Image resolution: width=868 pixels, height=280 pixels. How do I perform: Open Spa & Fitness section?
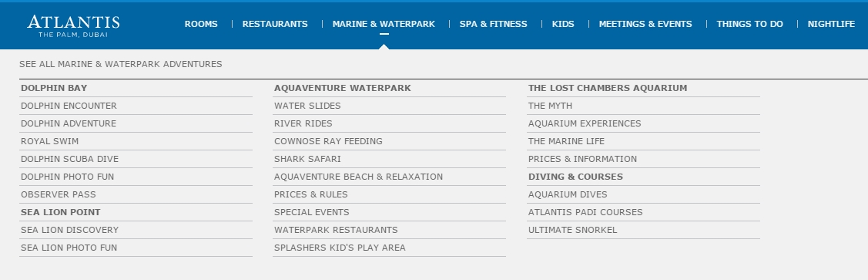coord(493,24)
